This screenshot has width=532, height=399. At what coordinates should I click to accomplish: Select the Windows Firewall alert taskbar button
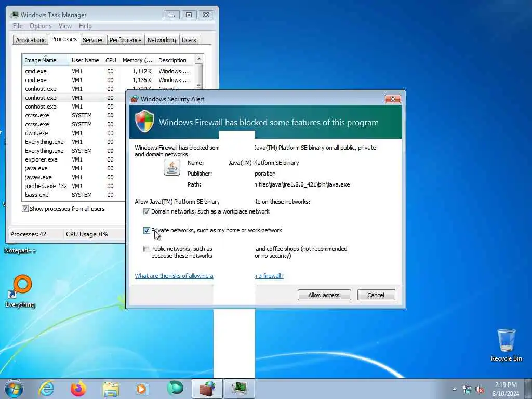click(207, 389)
